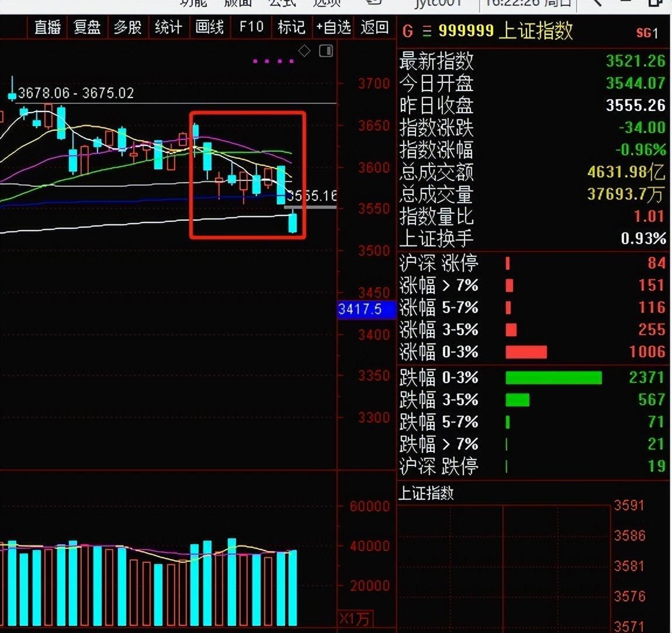This screenshot has width=672, height=633.
Task: Select the red 涨幅 0-3% distribution bar
Action: click(526, 352)
